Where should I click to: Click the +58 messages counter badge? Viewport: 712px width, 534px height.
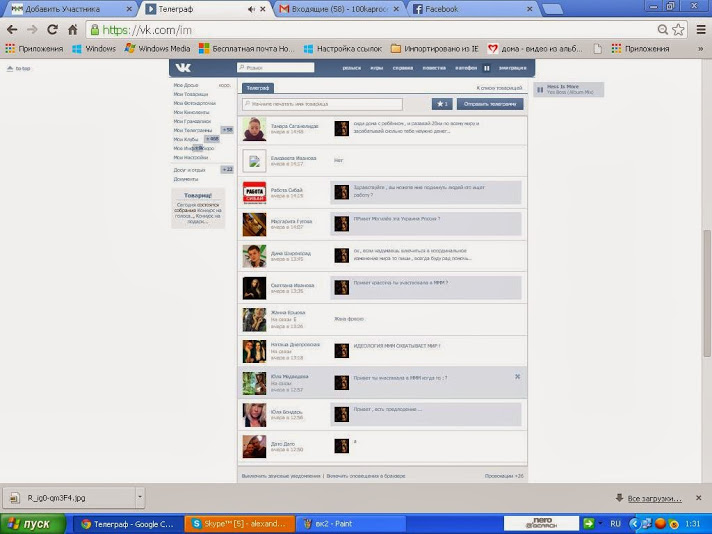(227, 130)
